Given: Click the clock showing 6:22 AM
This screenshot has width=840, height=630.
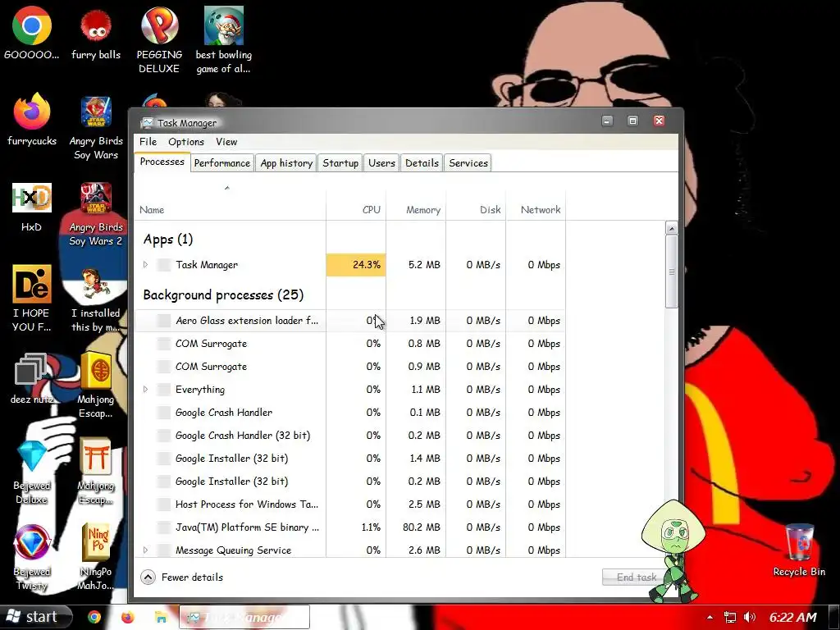Looking at the screenshot, I should pos(792,617).
